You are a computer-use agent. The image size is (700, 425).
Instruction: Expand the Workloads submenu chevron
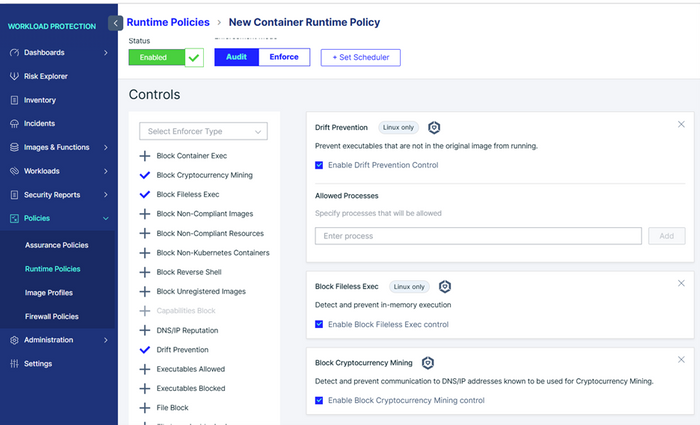(x=106, y=171)
